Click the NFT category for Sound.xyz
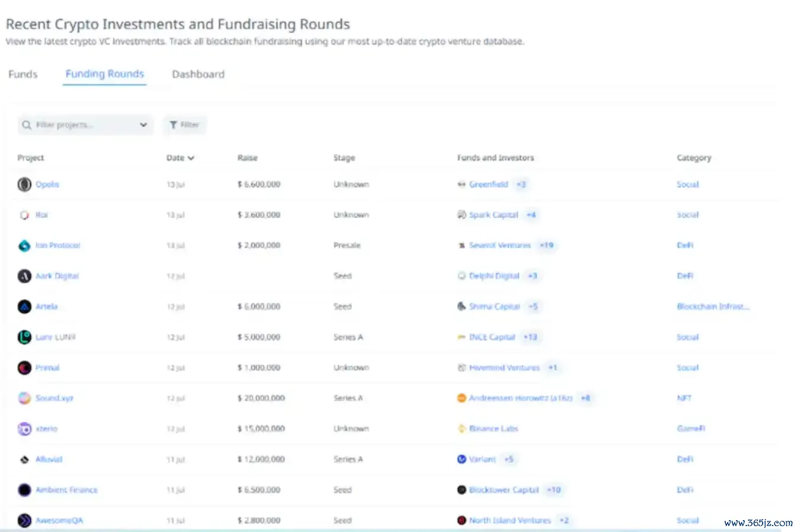Viewport: 797px width, 532px height. [684, 398]
